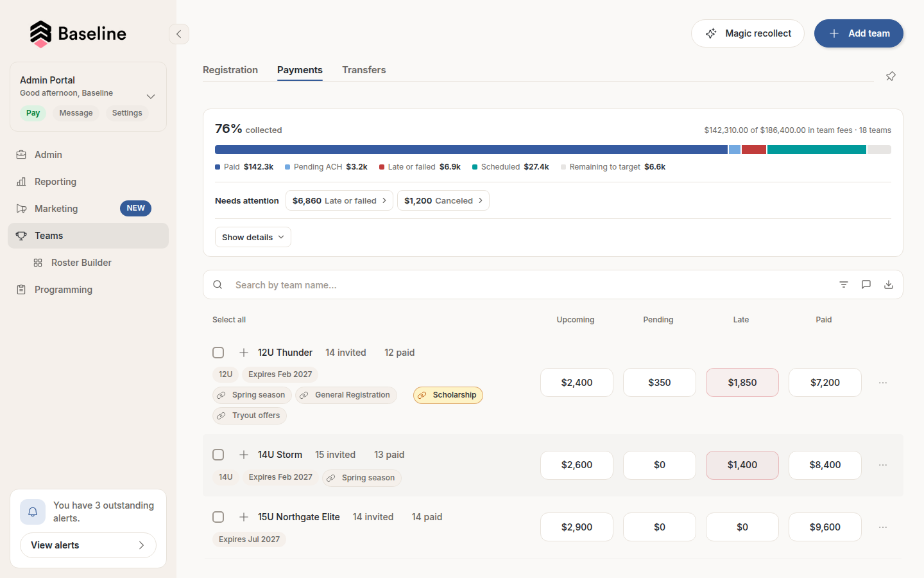924x578 pixels.
Task: Open Reporting in the sidebar
Action: pyautogui.click(x=88, y=182)
